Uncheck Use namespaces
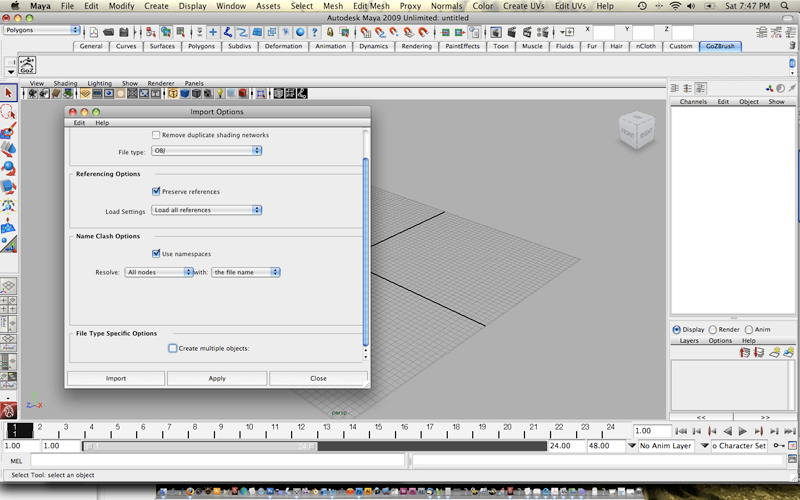800x500 pixels. click(x=156, y=253)
